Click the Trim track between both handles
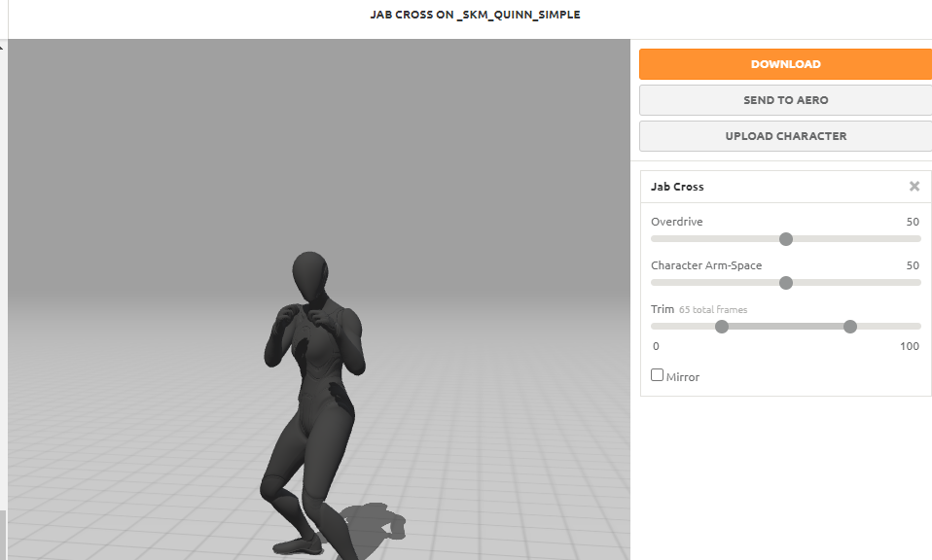The image size is (932, 560). (786, 327)
